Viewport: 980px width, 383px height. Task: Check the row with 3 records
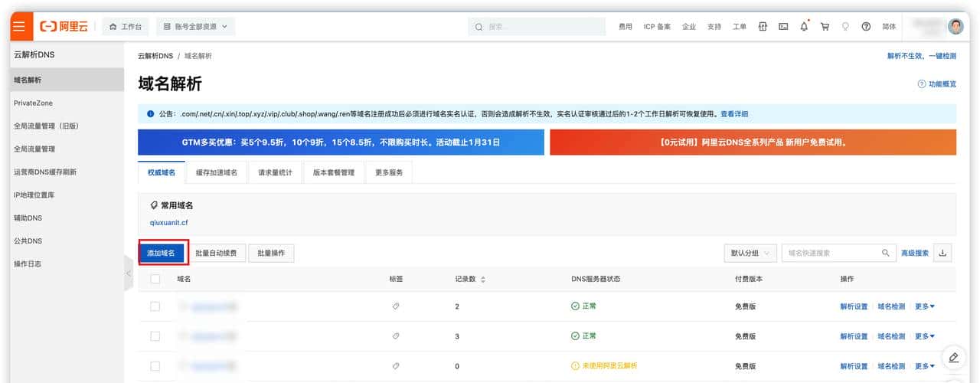tap(155, 336)
